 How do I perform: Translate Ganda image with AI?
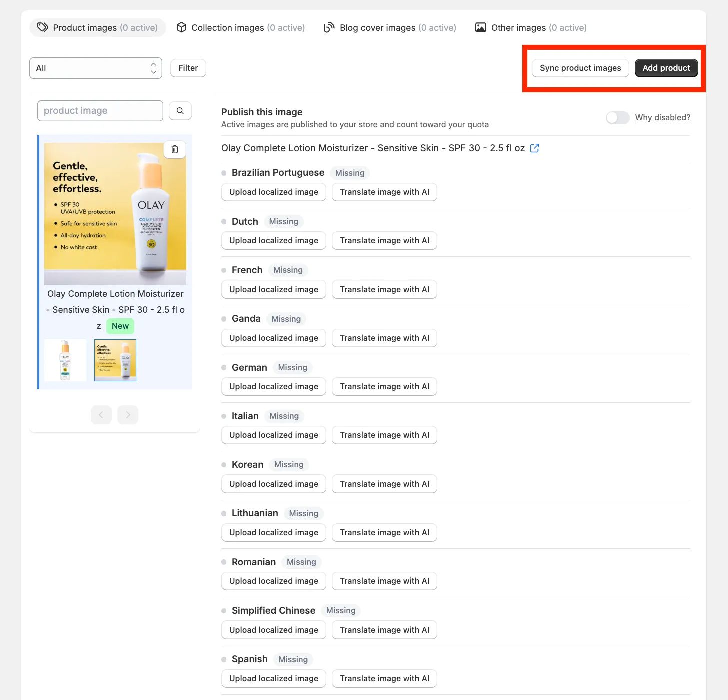pyautogui.click(x=385, y=338)
